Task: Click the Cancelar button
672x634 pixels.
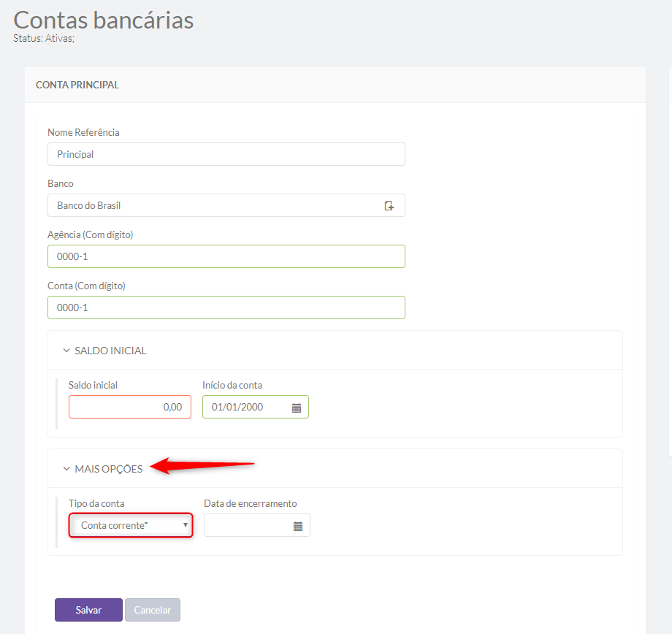Action: click(x=153, y=610)
